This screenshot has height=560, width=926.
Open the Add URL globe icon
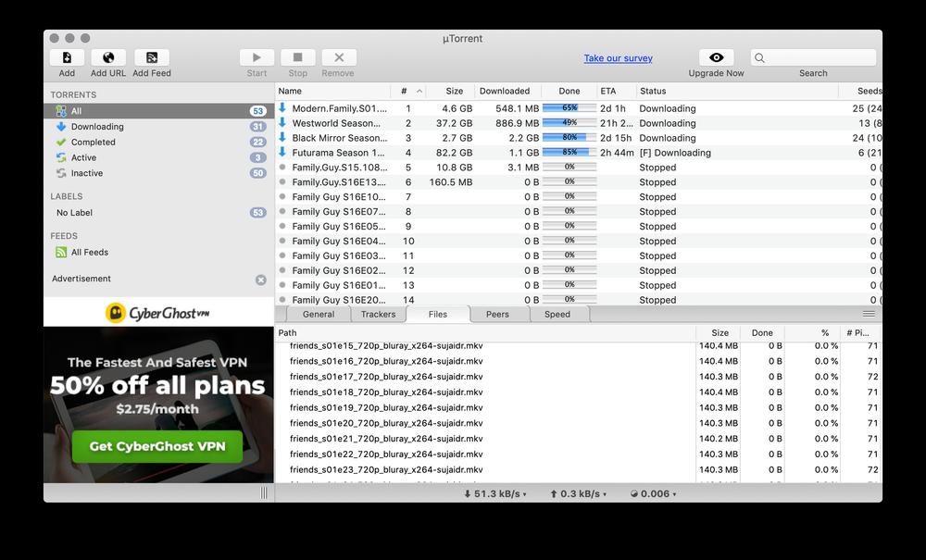click(108, 57)
